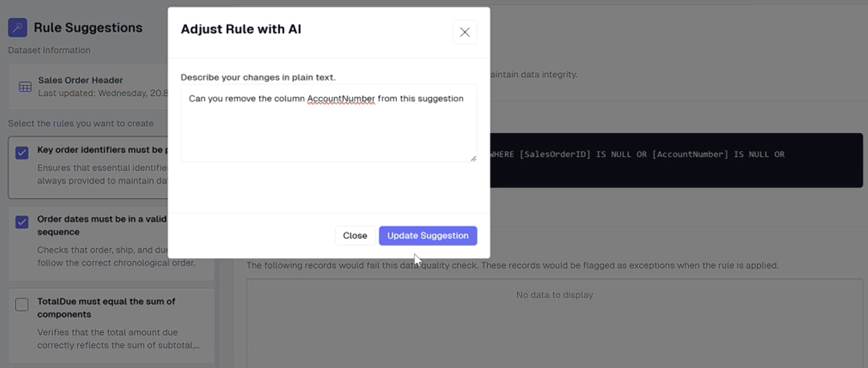Click the Rule Suggestions magic wand icon

coord(18,27)
